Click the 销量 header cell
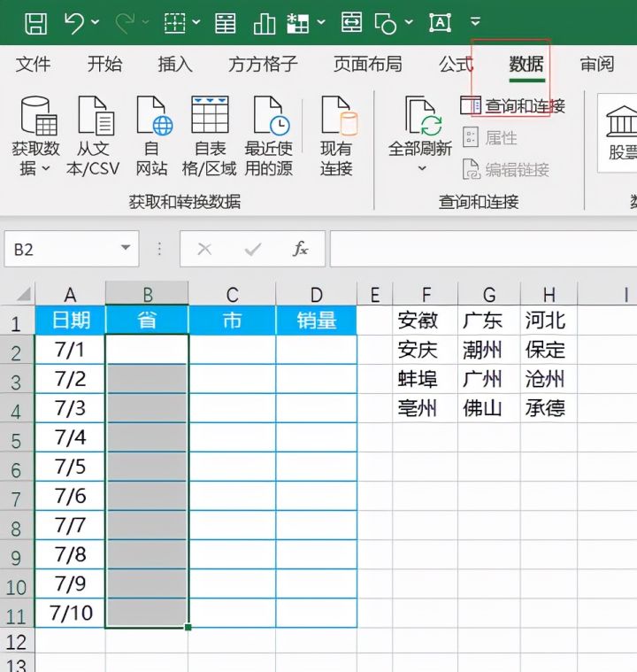 tap(316, 321)
